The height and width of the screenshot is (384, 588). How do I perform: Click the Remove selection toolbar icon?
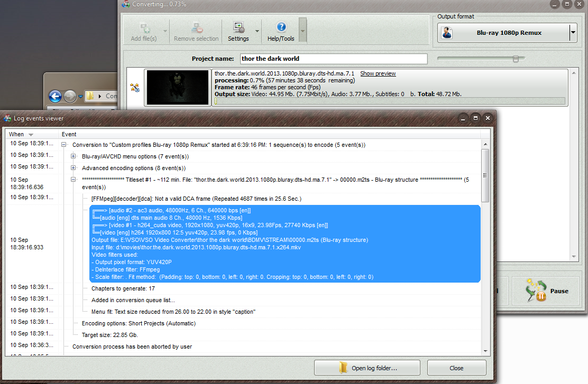pyautogui.click(x=197, y=27)
